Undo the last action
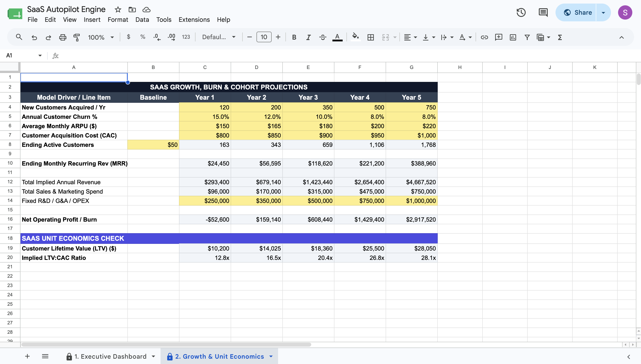Image resolution: width=641 pixels, height=364 pixels. tap(34, 37)
